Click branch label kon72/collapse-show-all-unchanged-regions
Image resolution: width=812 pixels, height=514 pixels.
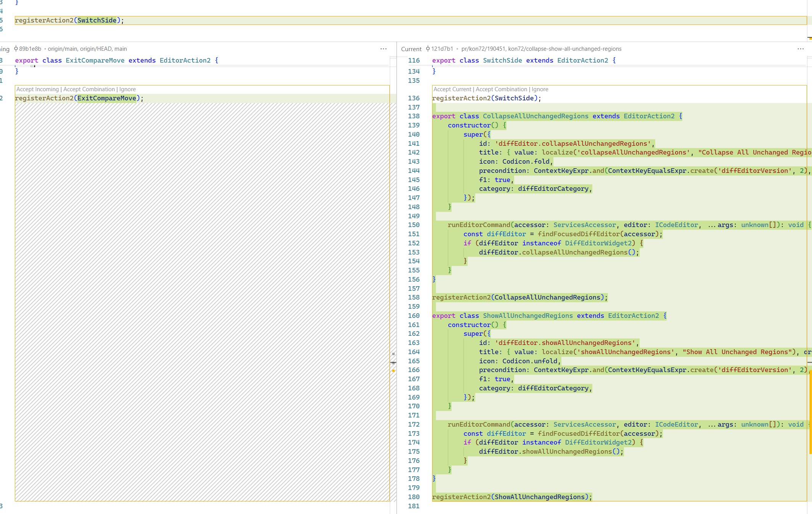(x=563, y=49)
